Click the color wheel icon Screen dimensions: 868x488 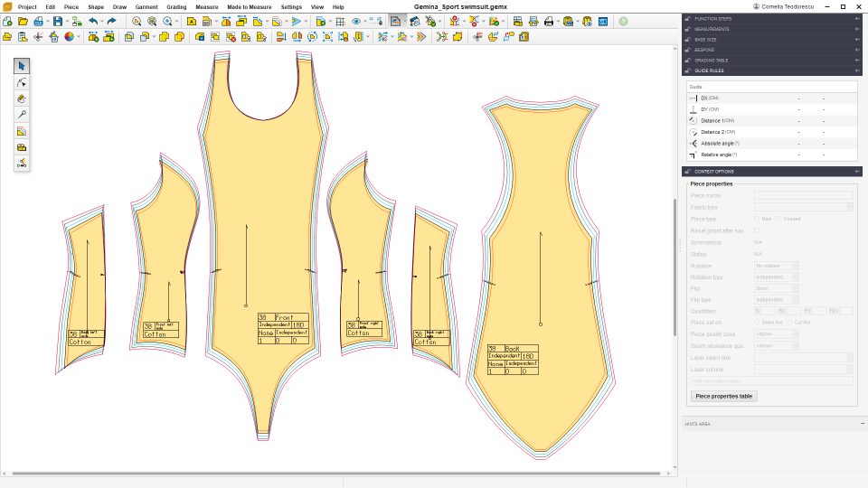pyautogui.click(x=70, y=37)
